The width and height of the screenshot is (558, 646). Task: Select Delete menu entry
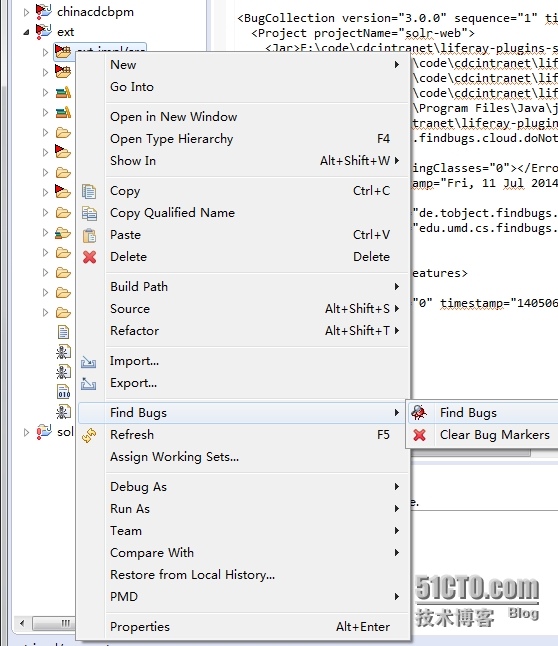[258, 257]
